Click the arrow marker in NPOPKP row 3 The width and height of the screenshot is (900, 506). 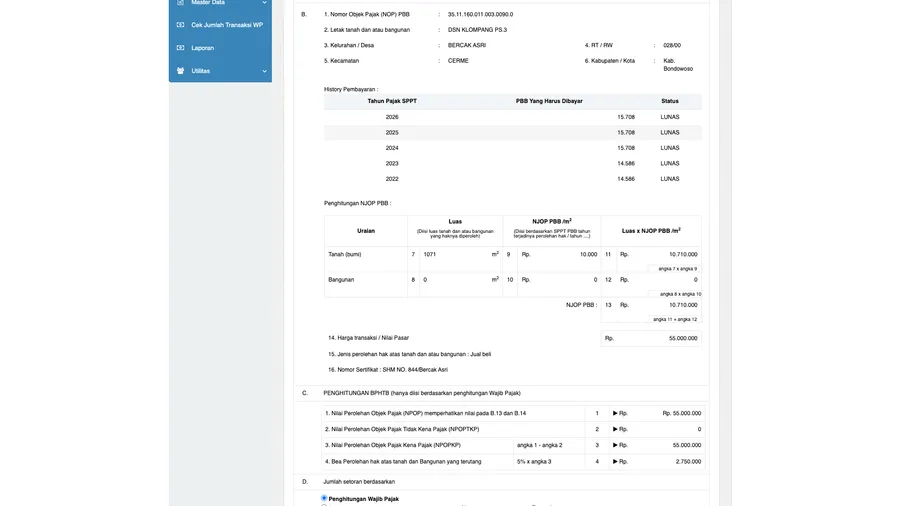tap(615, 445)
